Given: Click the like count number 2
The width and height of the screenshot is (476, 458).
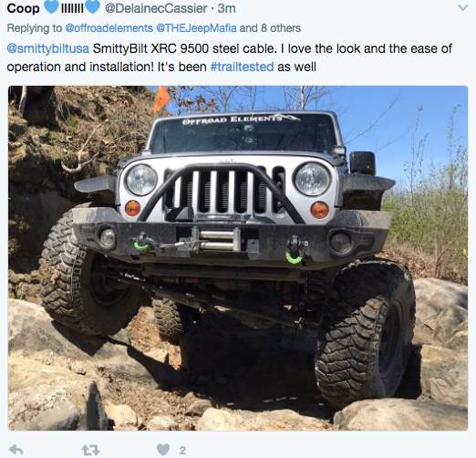Looking at the screenshot, I should [182, 450].
